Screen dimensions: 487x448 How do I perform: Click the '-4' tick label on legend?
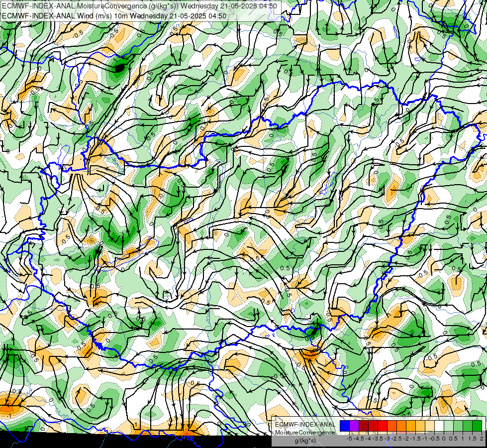[368, 439]
